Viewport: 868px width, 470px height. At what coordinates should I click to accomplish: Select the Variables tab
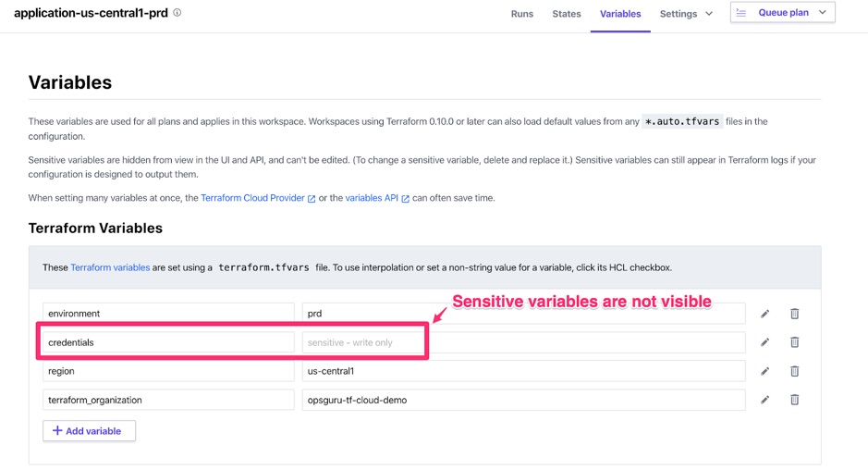620,14
